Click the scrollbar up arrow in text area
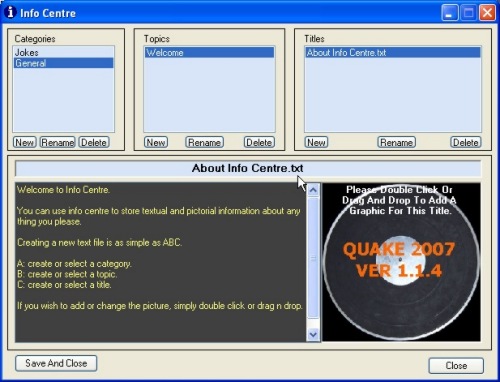The width and height of the screenshot is (500, 382). (313, 190)
